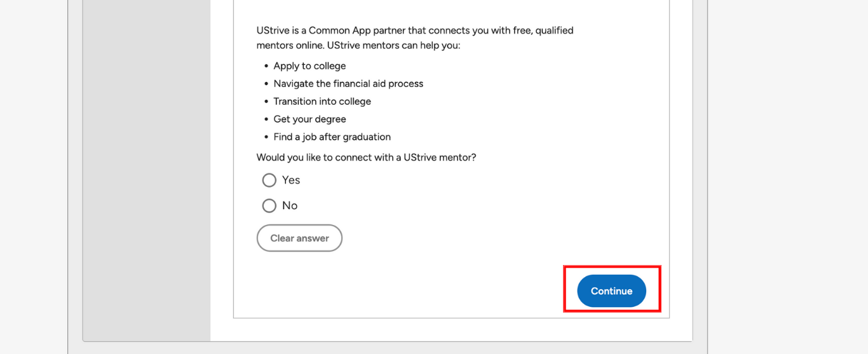
Task: Click the bullet dot before "Get your degree"
Action: [266, 119]
